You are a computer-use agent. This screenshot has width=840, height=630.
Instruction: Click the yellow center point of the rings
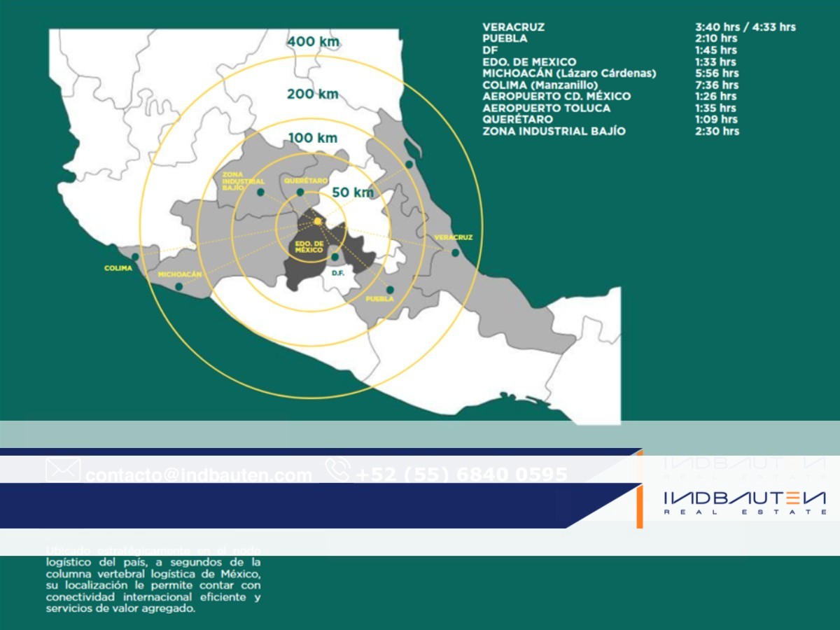click(317, 221)
